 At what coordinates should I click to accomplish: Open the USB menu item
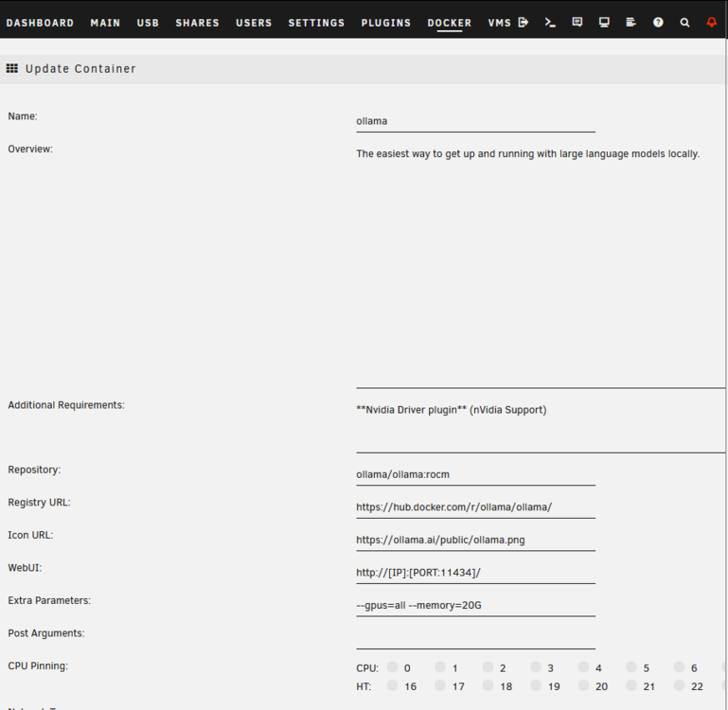pyautogui.click(x=148, y=23)
